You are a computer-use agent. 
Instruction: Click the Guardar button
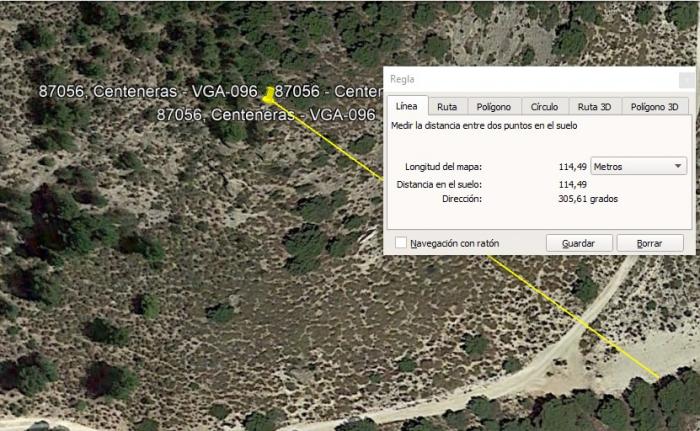point(579,243)
